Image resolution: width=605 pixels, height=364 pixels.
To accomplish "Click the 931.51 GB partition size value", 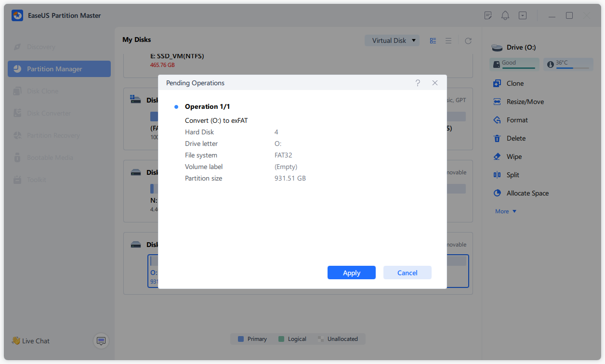I will [290, 178].
